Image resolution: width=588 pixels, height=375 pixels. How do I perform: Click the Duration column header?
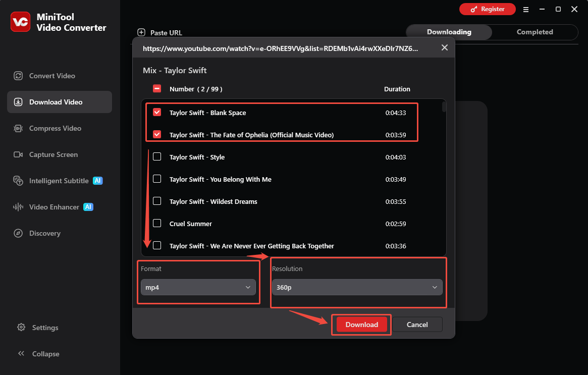click(x=397, y=89)
